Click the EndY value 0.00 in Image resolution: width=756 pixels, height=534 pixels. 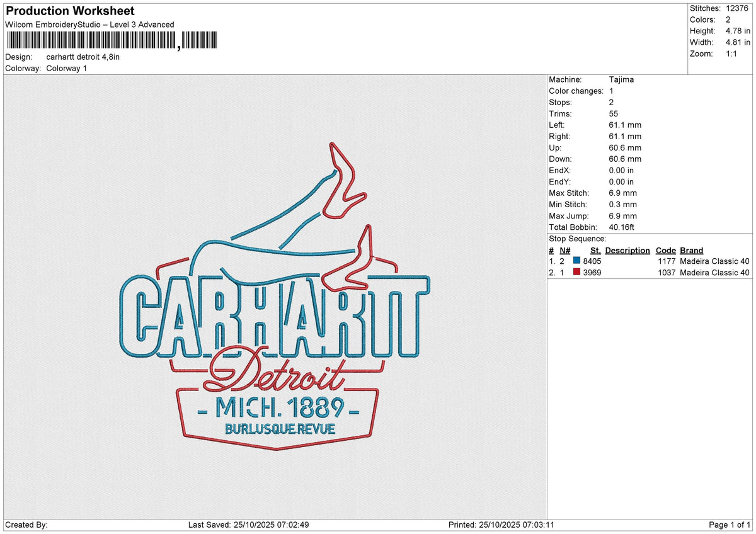point(622,182)
